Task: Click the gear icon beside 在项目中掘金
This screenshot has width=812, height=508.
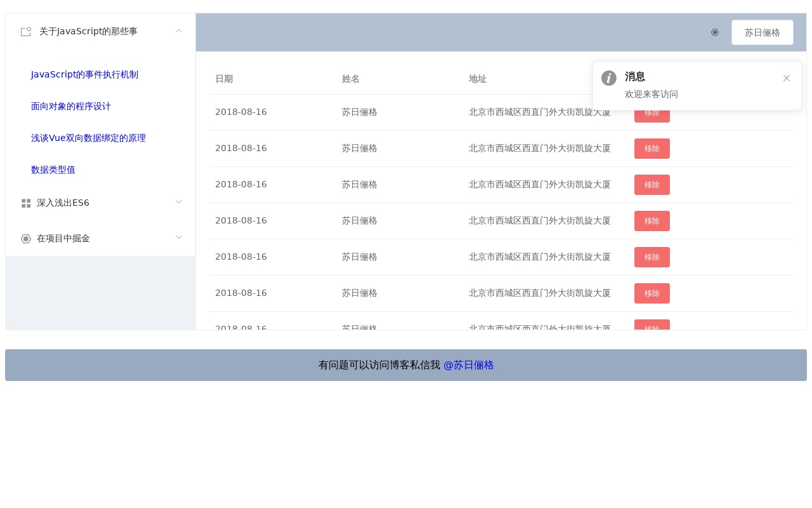Action: [26, 239]
